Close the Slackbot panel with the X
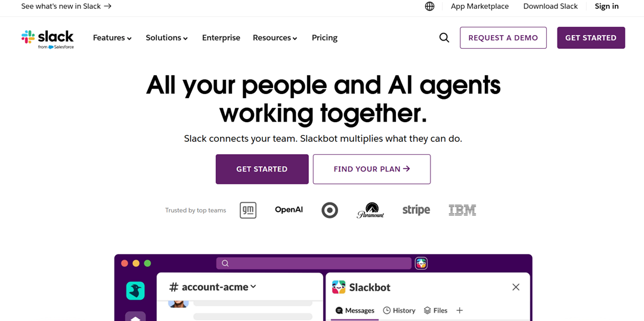 coord(516,287)
